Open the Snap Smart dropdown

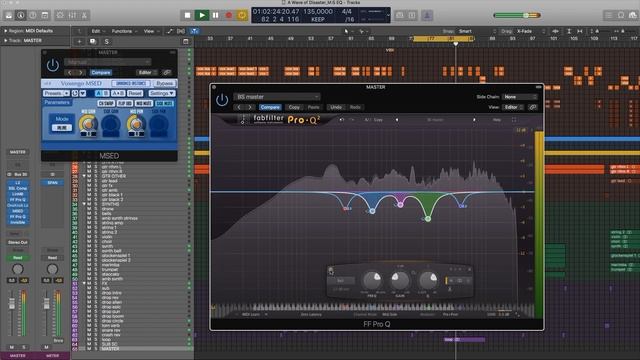pos(477,31)
